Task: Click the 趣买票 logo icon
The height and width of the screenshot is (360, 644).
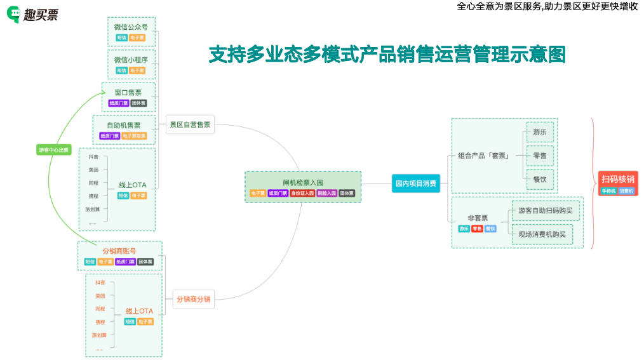Action: pos(14,15)
